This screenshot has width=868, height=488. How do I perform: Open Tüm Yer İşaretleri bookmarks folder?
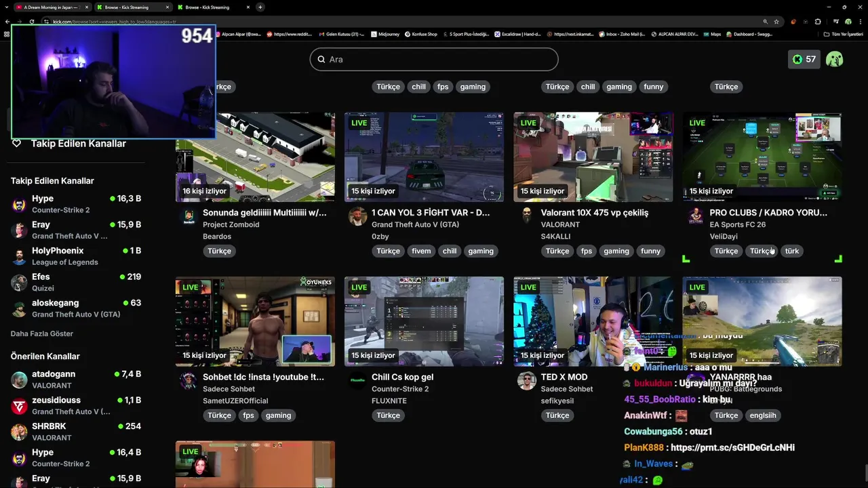pyautogui.click(x=843, y=34)
